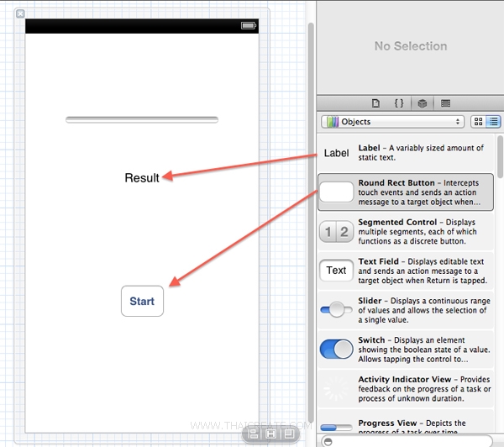This screenshot has height=447, width=504.
Task: Open the Resolve layout issues button
Action: (x=288, y=434)
